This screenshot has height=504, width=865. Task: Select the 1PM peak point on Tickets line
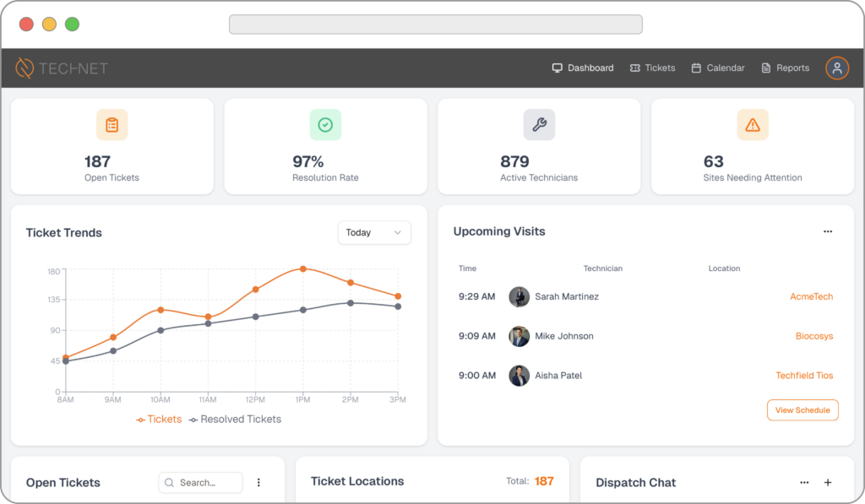click(302, 269)
